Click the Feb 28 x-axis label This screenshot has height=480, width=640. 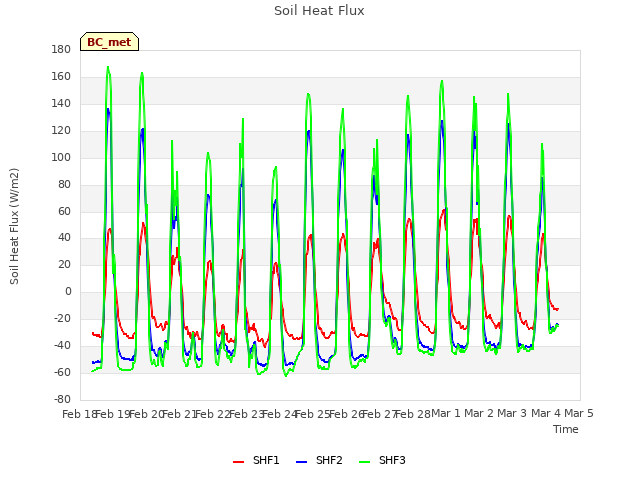click(x=413, y=414)
